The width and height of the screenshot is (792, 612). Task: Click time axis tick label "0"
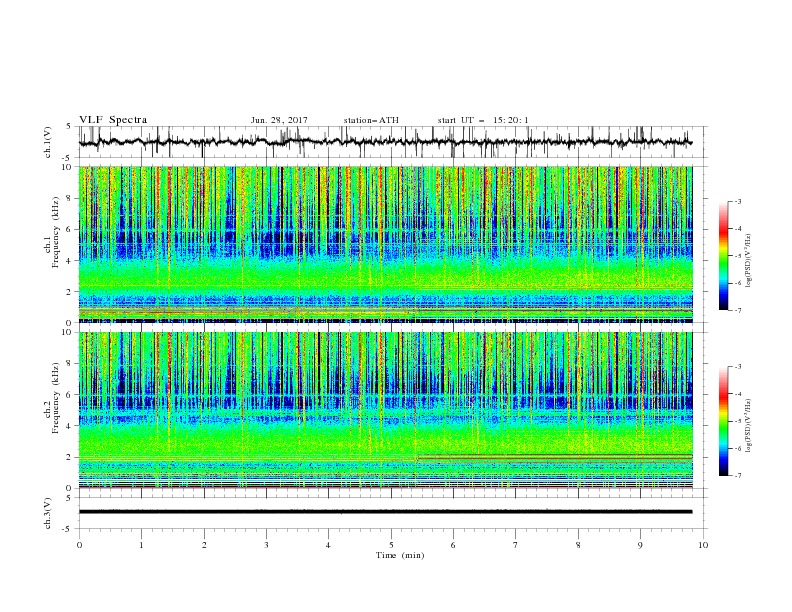(x=79, y=545)
